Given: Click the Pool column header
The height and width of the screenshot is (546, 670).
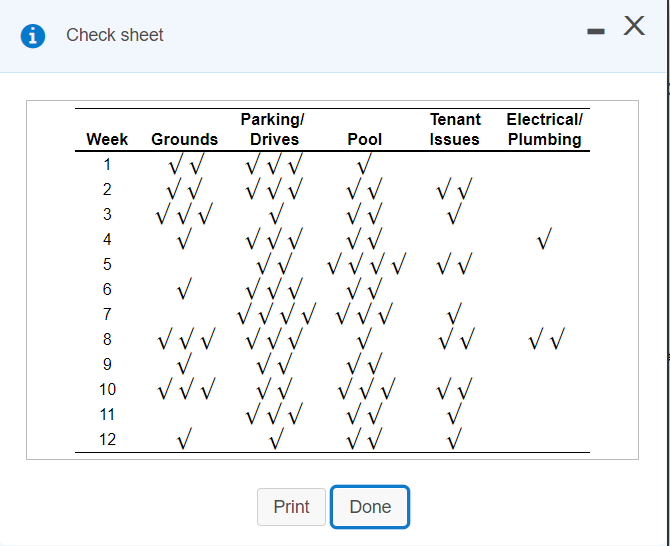Looking at the screenshot, I should click(x=364, y=140).
